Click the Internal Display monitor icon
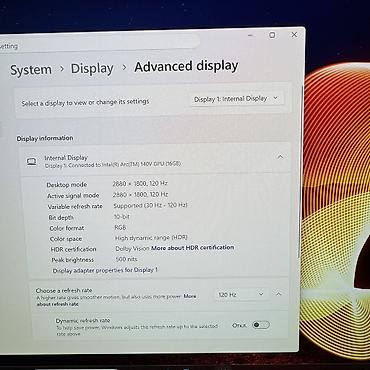Screen dimensions: 370x370 (31, 162)
